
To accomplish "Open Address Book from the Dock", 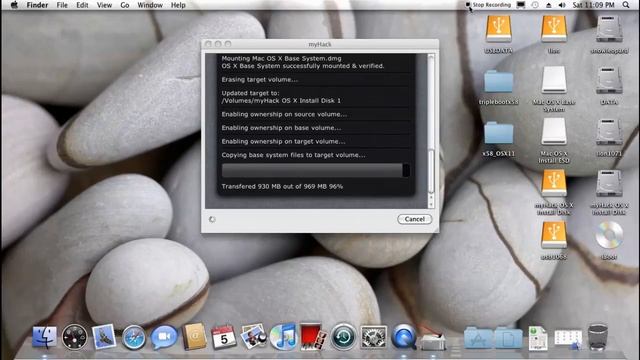I will click(x=194, y=337).
